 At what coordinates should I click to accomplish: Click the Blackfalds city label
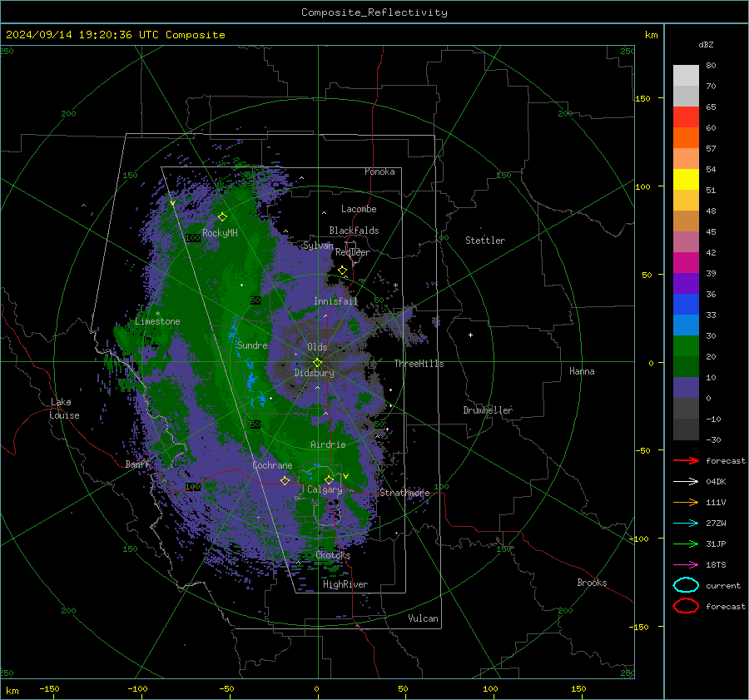(x=354, y=231)
